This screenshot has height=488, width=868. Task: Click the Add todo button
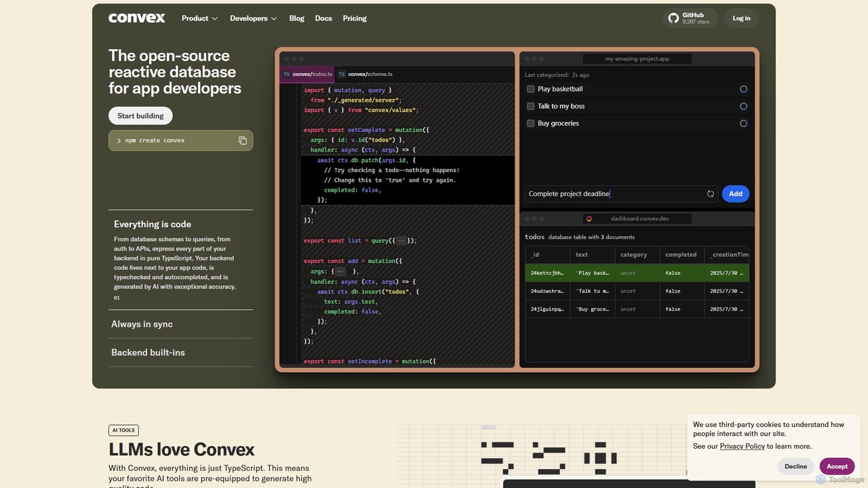click(x=736, y=194)
